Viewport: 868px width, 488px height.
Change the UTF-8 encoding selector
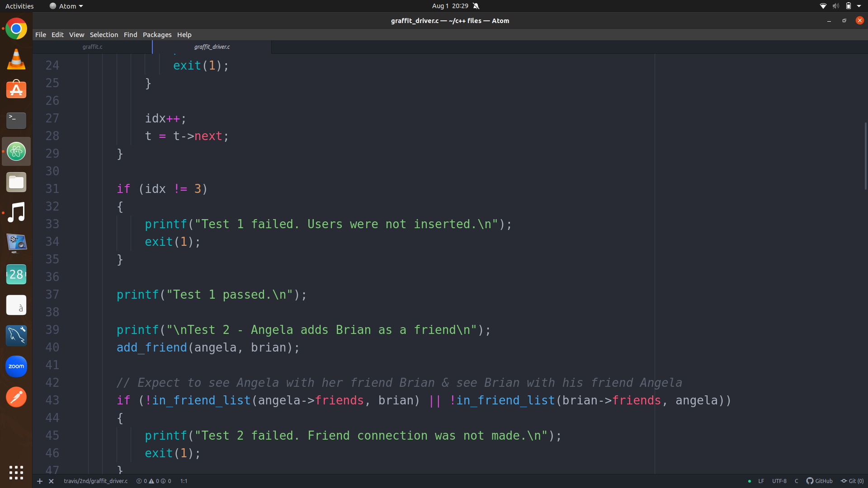[779, 481]
